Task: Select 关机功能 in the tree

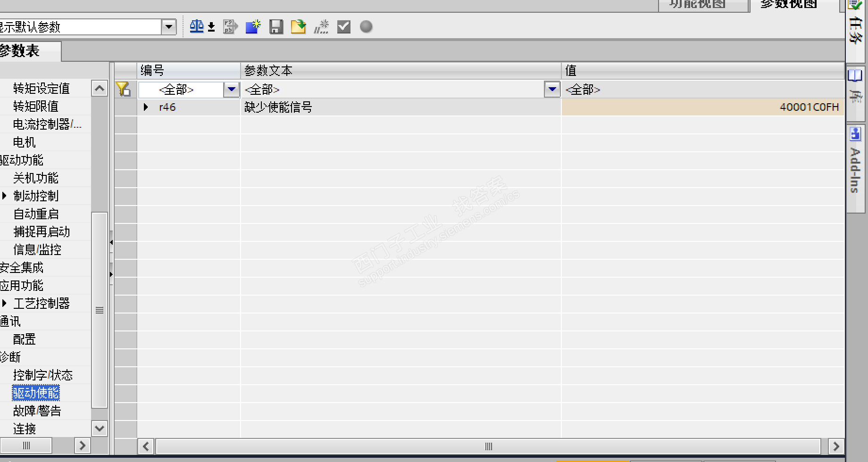Action: pos(36,178)
